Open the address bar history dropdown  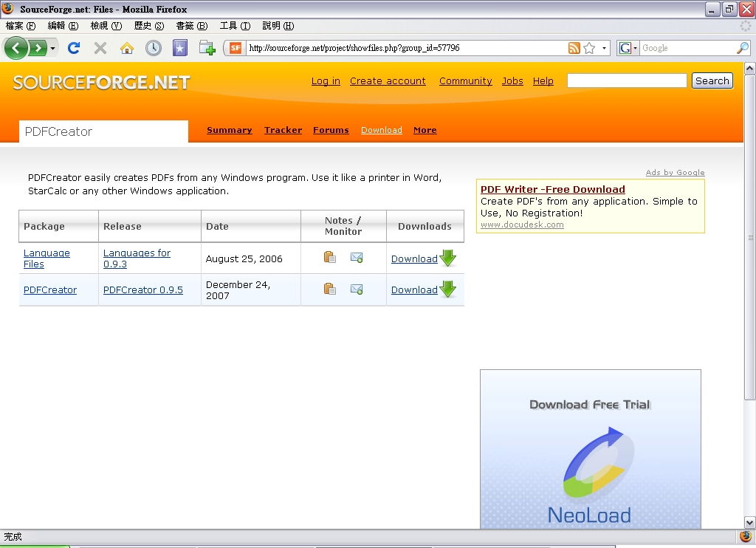pyautogui.click(x=604, y=48)
